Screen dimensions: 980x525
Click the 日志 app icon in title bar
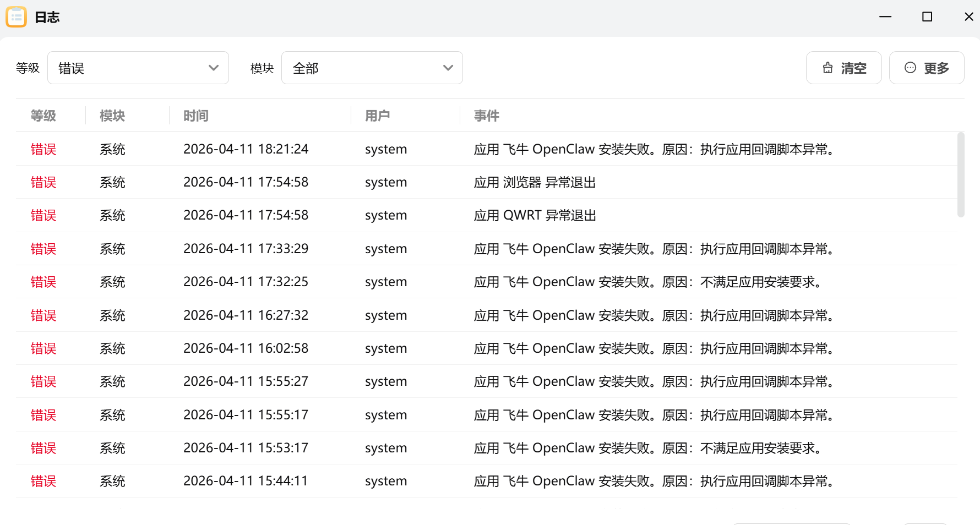[x=16, y=17]
